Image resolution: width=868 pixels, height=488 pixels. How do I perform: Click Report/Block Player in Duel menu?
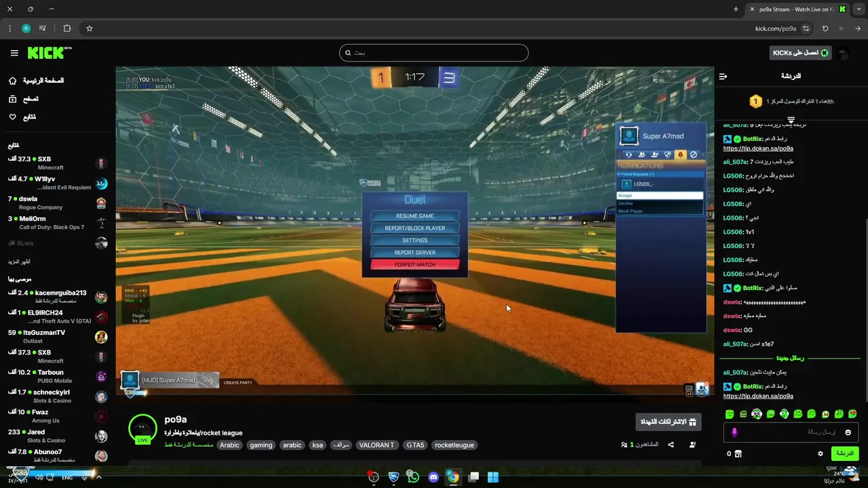coord(415,228)
